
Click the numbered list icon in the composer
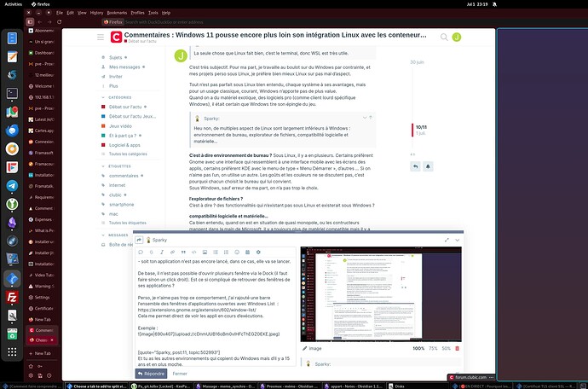point(226,252)
